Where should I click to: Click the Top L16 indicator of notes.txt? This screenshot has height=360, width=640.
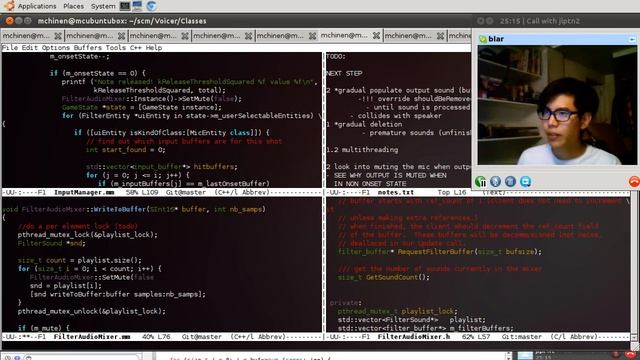(452, 192)
